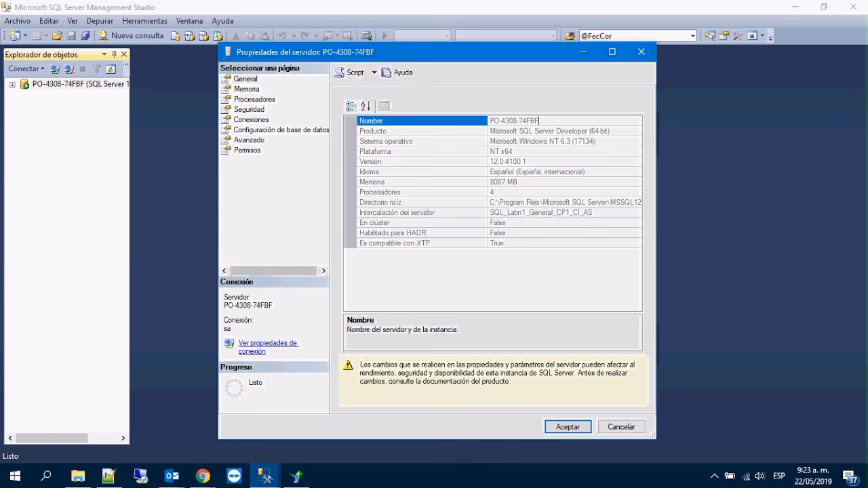Select the Memoria page
Screen dimensions: 868x488
247,89
